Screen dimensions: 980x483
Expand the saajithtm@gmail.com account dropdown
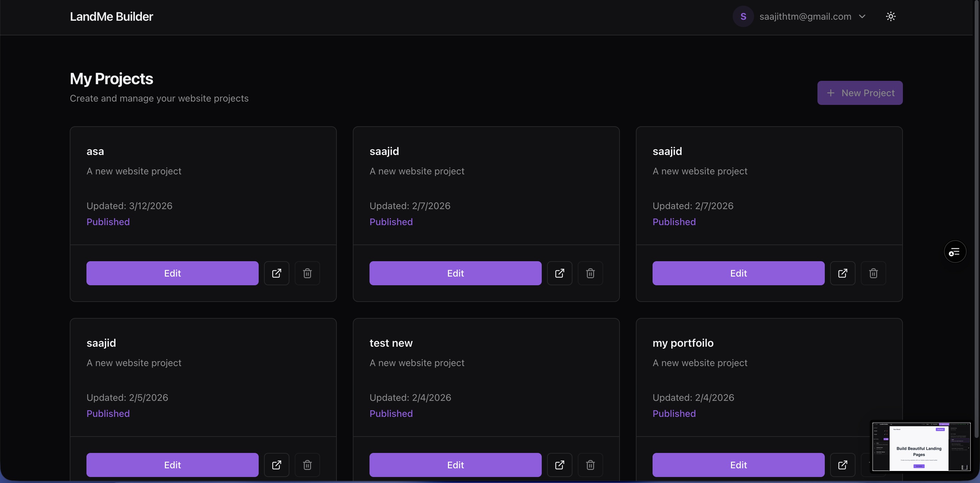tap(863, 16)
